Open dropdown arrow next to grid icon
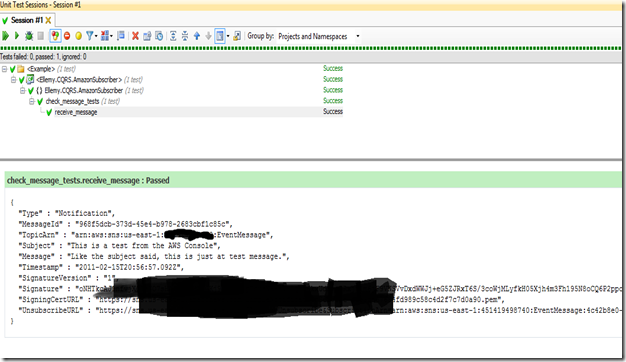This screenshot has width=626, height=362. [111, 36]
